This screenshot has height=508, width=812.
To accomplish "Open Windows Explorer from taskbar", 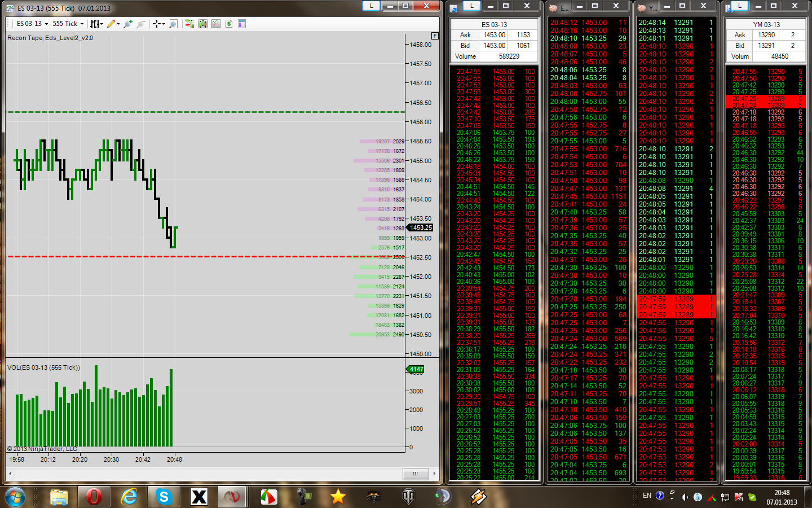I will click(59, 497).
